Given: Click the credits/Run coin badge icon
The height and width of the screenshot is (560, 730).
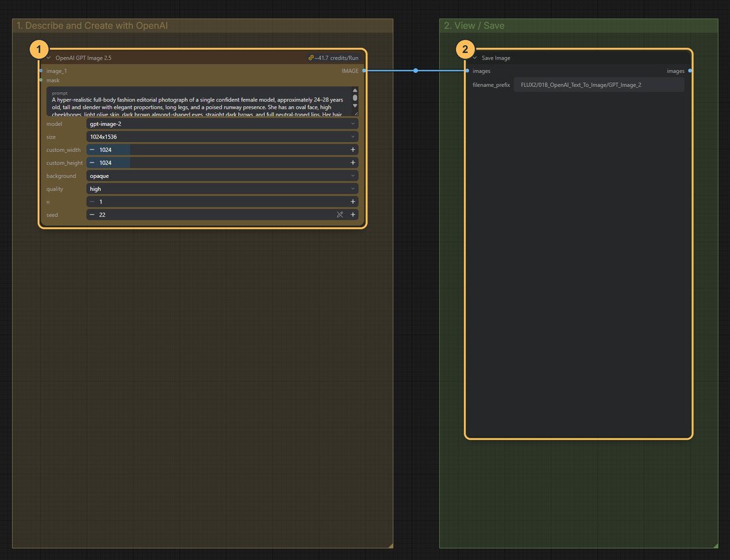Looking at the screenshot, I should pyautogui.click(x=311, y=58).
